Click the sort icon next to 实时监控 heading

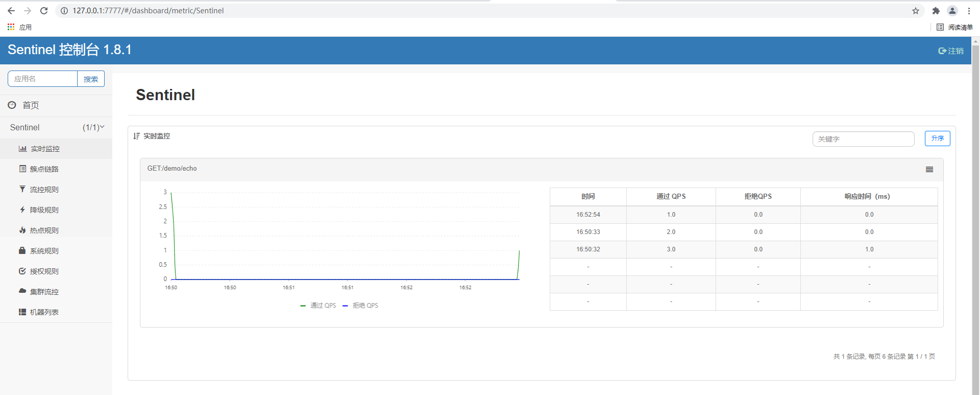(136, 136)
